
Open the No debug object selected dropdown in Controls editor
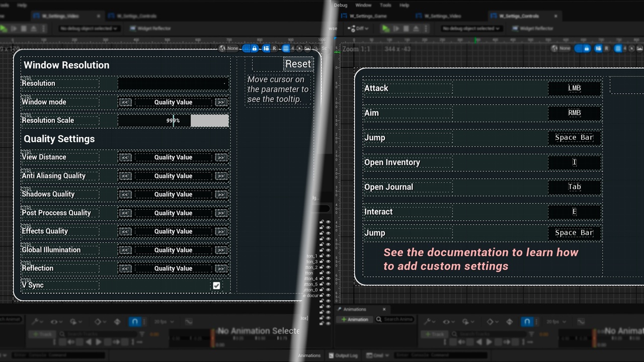(470, 29)
